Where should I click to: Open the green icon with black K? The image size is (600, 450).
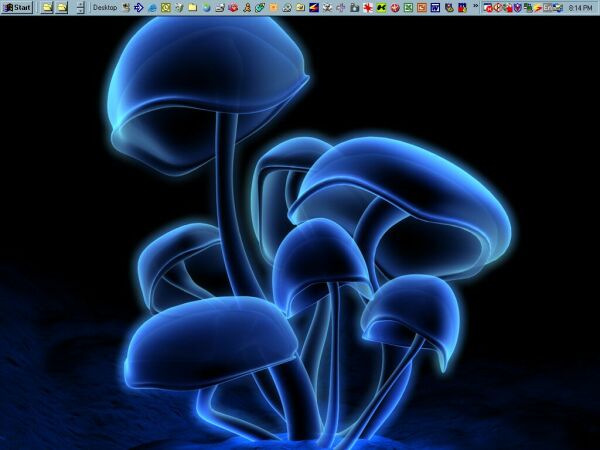[x=382, y=7]
